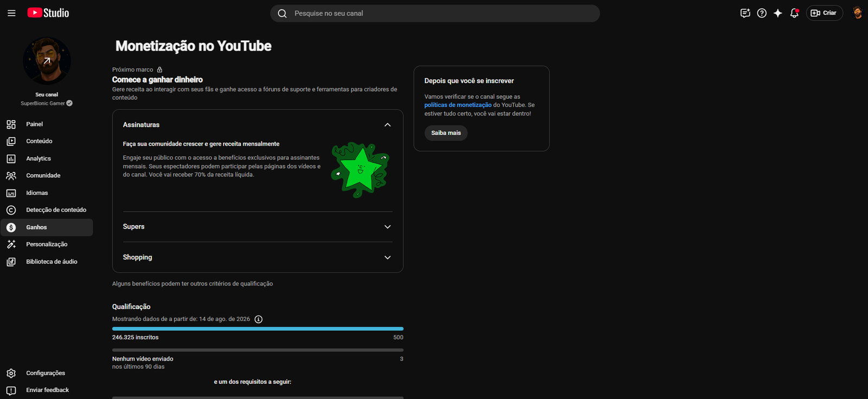Open the políticas de monetização link
Image resolution: width=868 pixels, height=399 pixels.
pyautogui.click(x=458, y=105)
